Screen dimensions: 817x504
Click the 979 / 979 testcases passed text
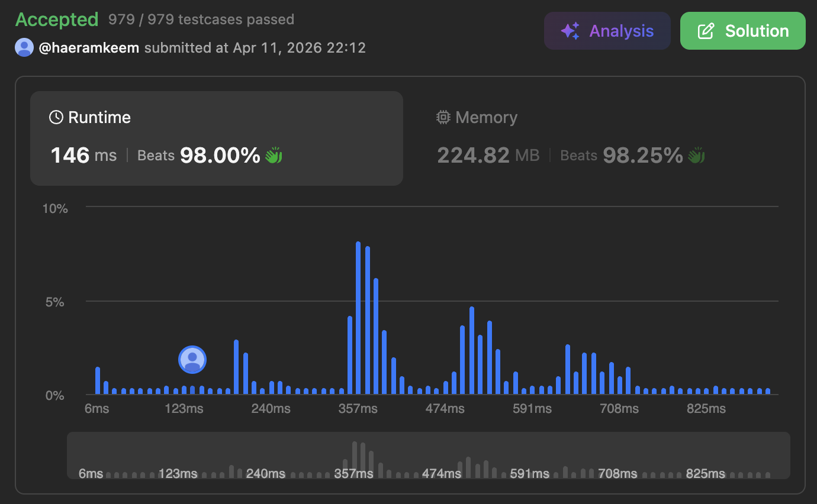[x=201, y=20]
